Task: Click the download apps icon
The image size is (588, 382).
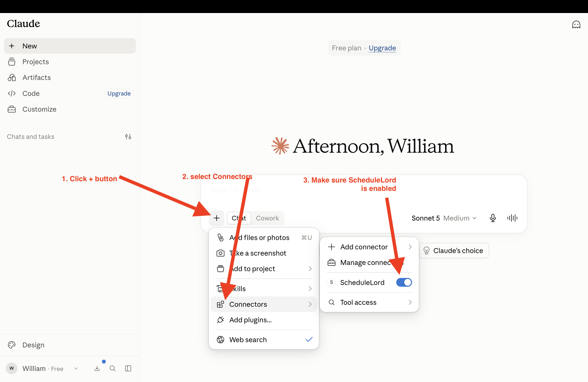Action: (97, 368)
